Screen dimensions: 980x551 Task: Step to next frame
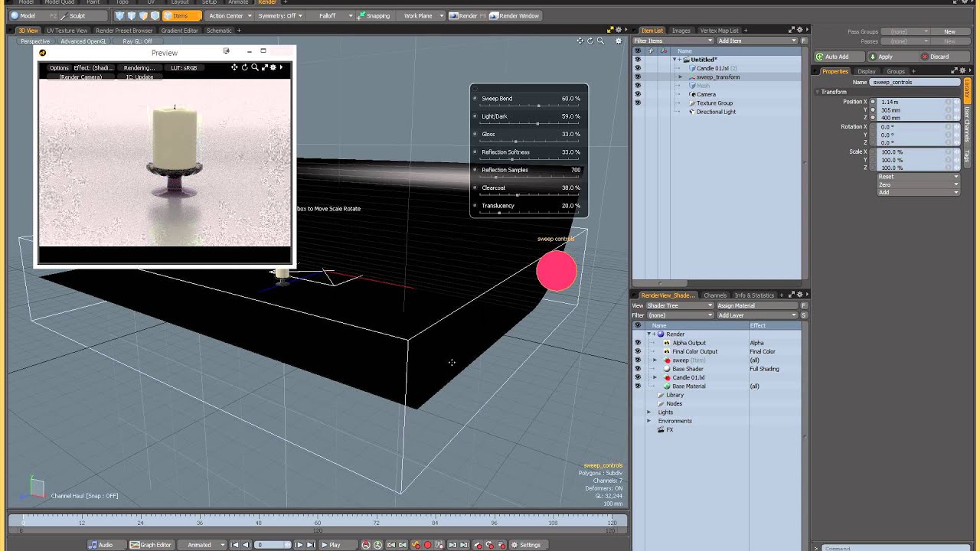pos(299,545)
